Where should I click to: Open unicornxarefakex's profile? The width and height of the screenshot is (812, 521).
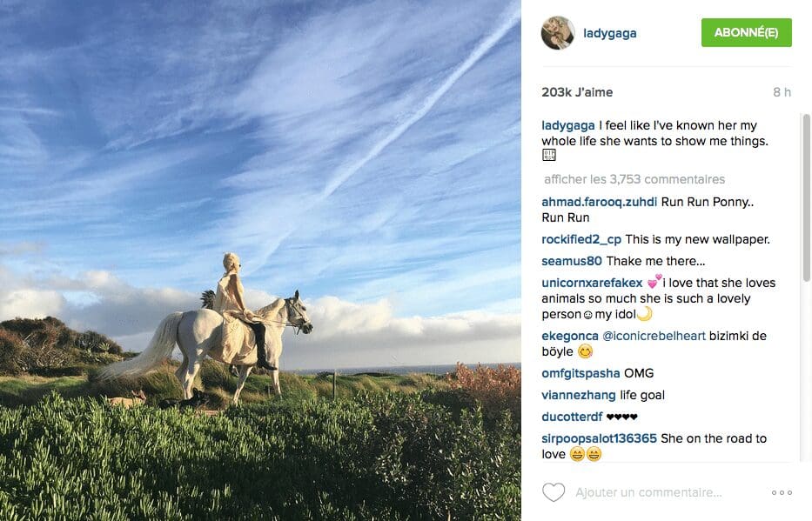pyautogui.click(x=592, y=283)
